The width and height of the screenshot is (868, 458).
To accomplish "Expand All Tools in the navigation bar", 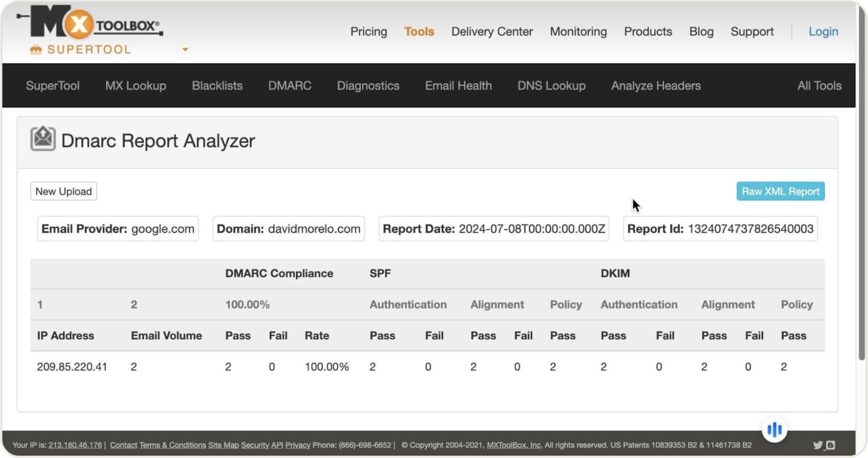I will [819, 86].
